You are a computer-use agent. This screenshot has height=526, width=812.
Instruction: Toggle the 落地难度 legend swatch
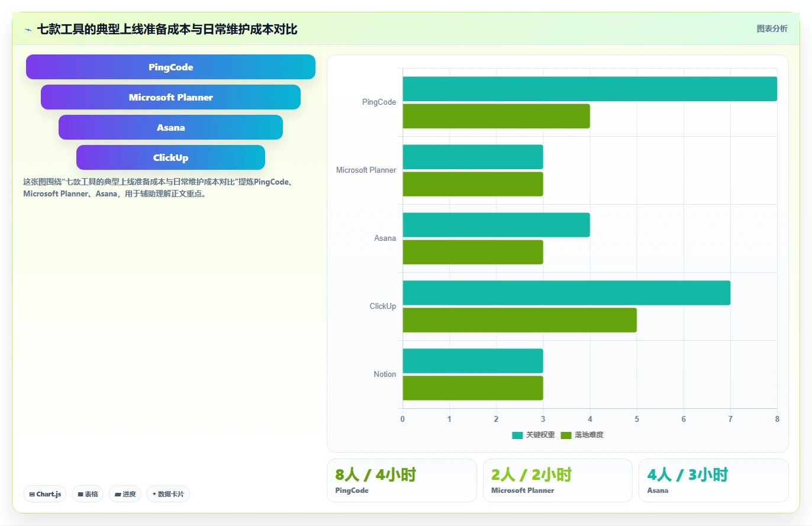coord(566,435)
